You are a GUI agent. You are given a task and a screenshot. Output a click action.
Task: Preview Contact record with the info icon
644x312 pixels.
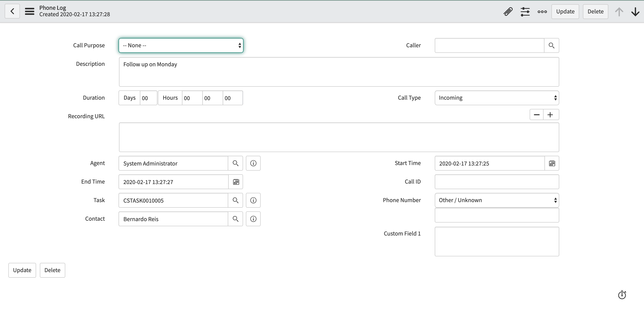(x=253, y=219)
